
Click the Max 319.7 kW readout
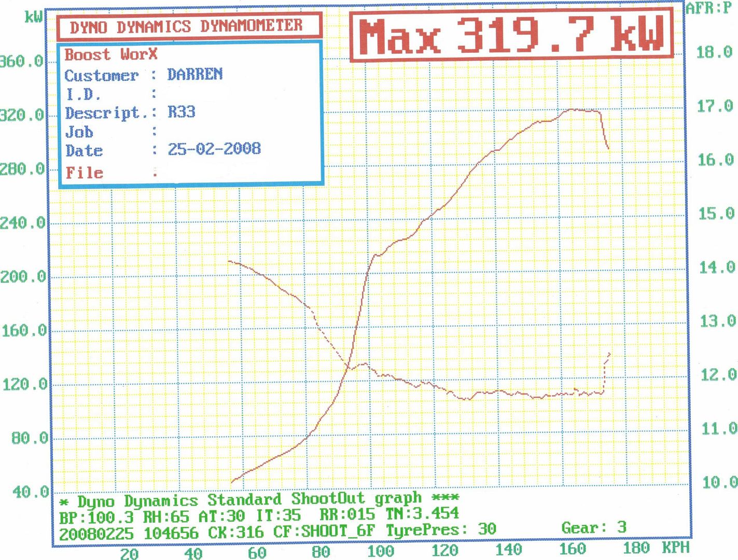click(x=511, y=35)
